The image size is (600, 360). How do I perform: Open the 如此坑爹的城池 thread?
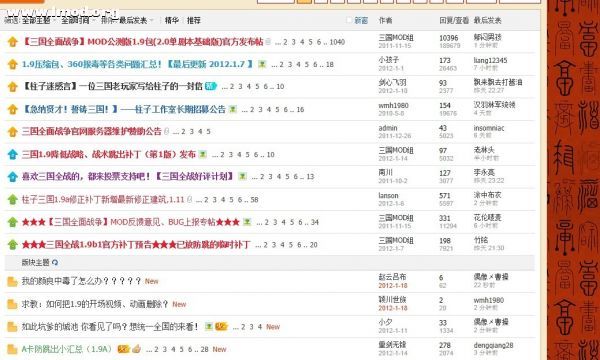tap(110, 327)
